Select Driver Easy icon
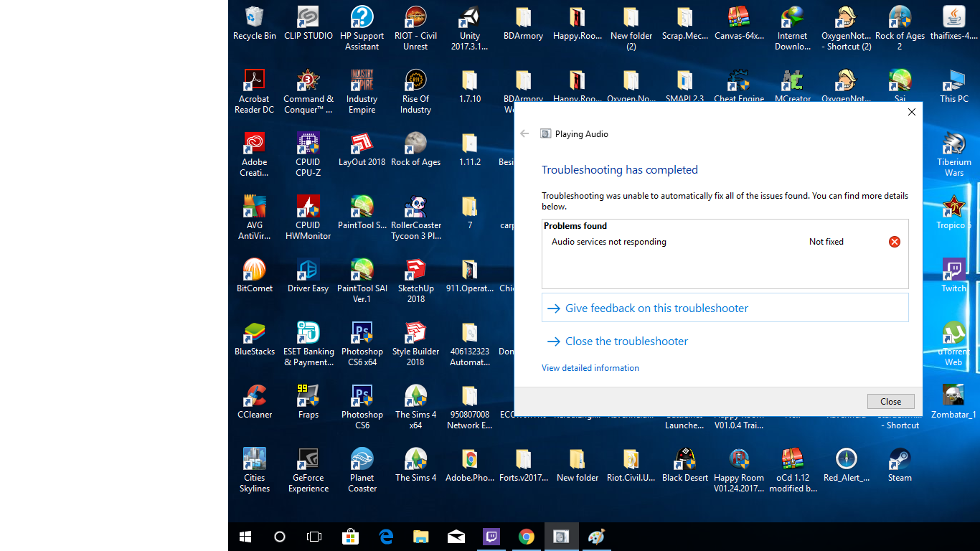Image resolution: width=980 pixels, height=551 pixels. tap(308, 275)
